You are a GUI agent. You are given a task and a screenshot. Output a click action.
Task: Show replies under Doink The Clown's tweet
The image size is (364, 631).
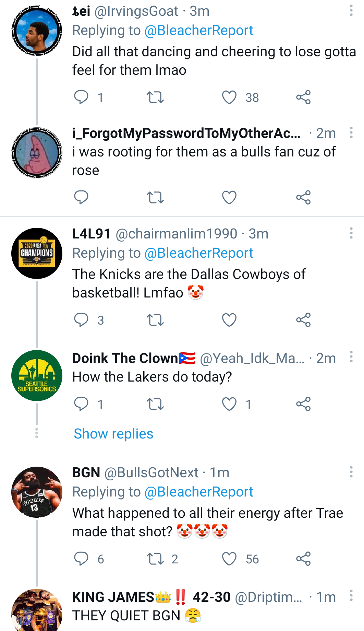[x=113, y=433]
